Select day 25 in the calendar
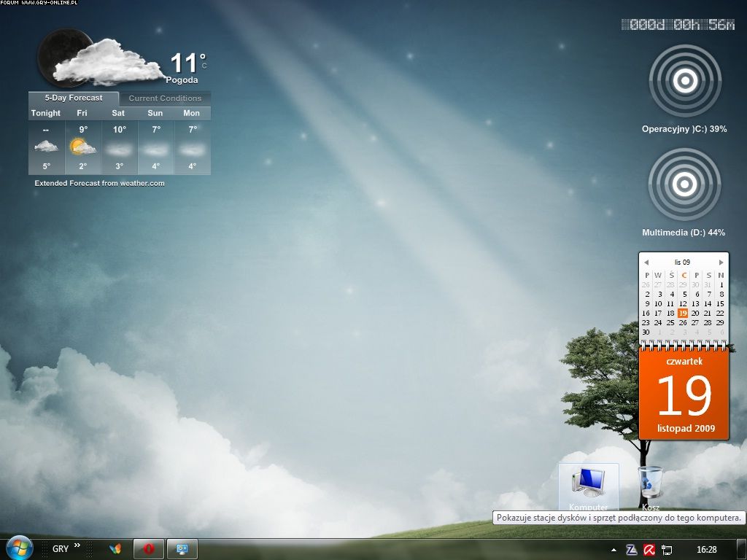This screenshot has height=560, width=747. pos(670,322)
